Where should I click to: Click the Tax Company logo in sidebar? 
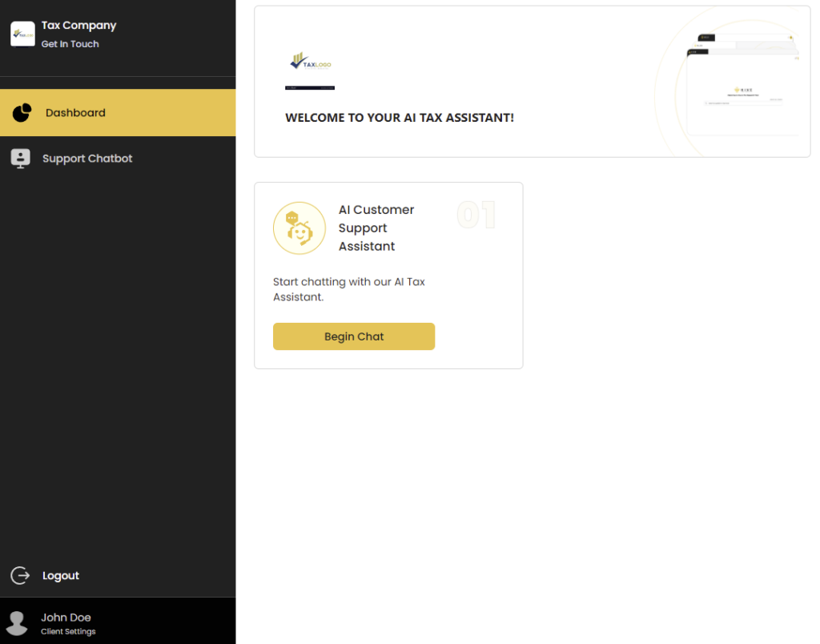[22, 34]
